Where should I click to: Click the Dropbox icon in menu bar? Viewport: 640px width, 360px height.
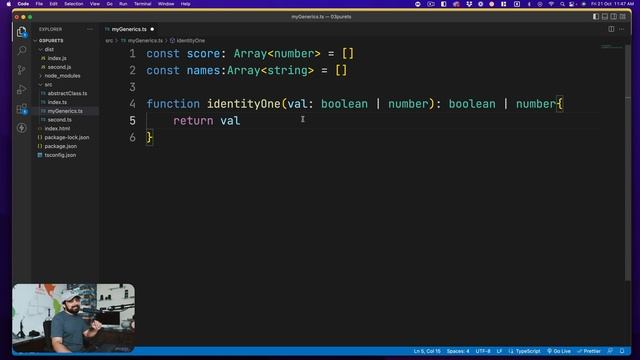click(x=469, y=4)
